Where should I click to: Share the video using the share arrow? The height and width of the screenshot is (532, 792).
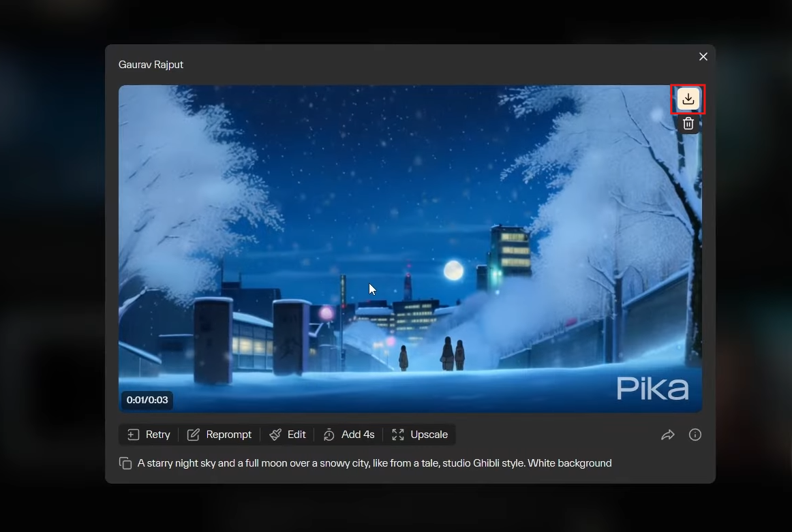point(668,434)
